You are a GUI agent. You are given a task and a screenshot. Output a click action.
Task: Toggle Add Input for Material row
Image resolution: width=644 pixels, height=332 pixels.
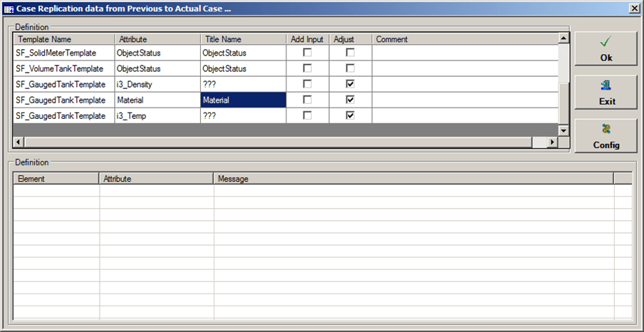307,100
